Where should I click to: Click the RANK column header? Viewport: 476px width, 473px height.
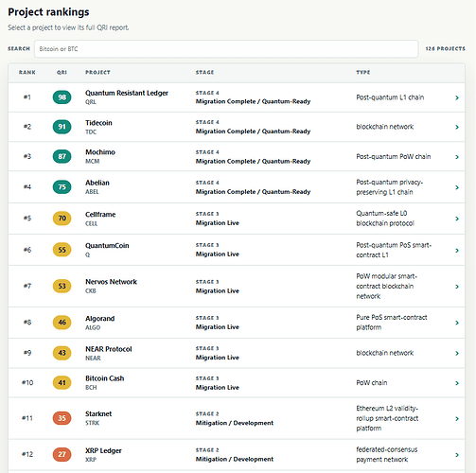[27, 72]
